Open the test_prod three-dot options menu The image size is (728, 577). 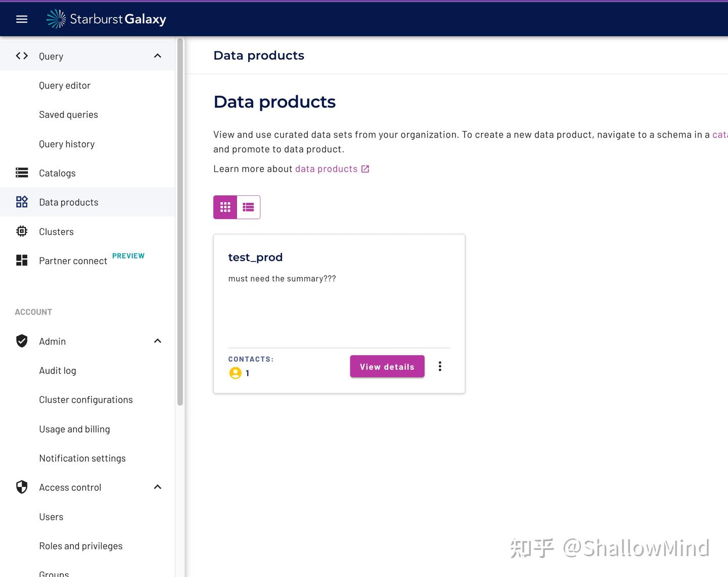[x=440, y=367]
